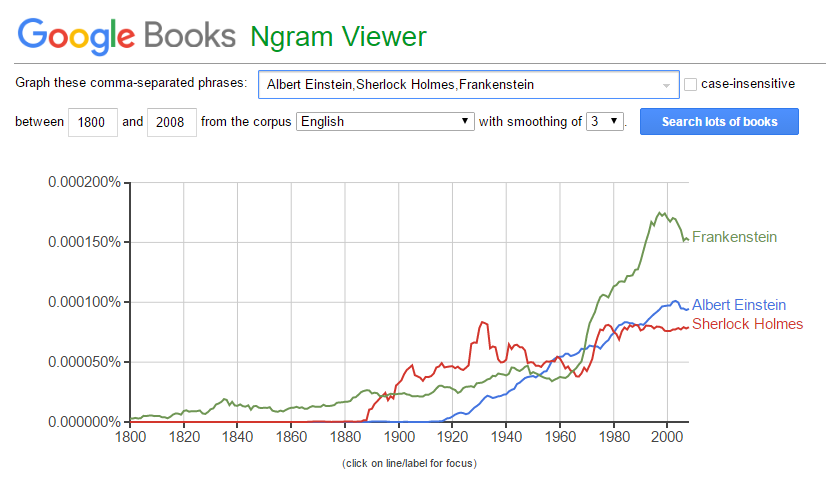Enable the case-insensitive checkbox

click(690, 84)
